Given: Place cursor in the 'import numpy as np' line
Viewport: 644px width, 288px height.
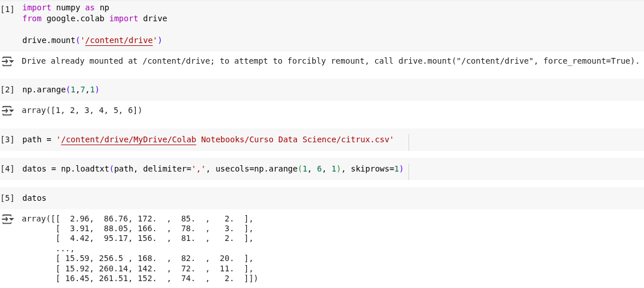Looking at the screenshot, I should click(x=65, y=8).
